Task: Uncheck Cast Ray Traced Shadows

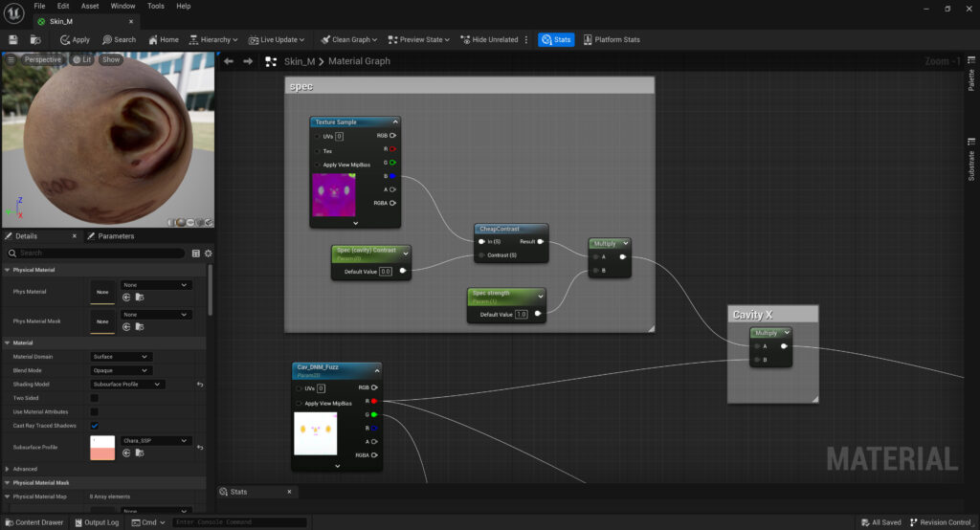Action: (94, 426)
